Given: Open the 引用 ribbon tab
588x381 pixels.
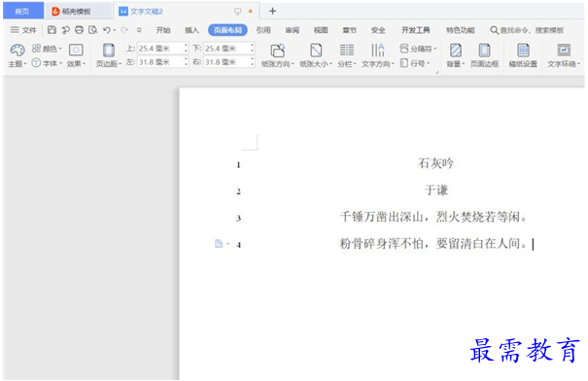Looking at the screenshot, I should click(x=263, y=30).
